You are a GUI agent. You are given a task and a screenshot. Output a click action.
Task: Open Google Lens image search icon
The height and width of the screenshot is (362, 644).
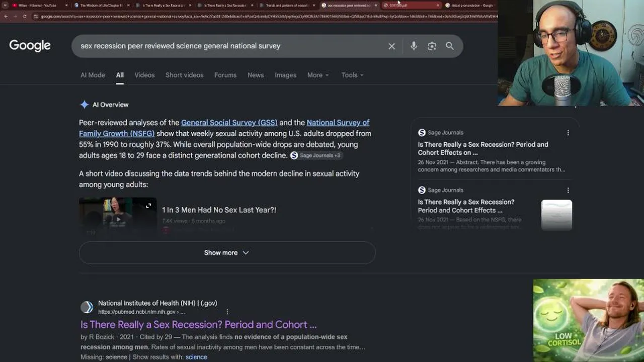click(x=432, y=46)
